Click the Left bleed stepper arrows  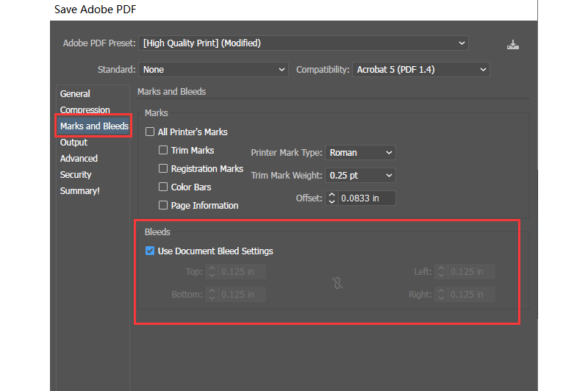click(441, 271)
